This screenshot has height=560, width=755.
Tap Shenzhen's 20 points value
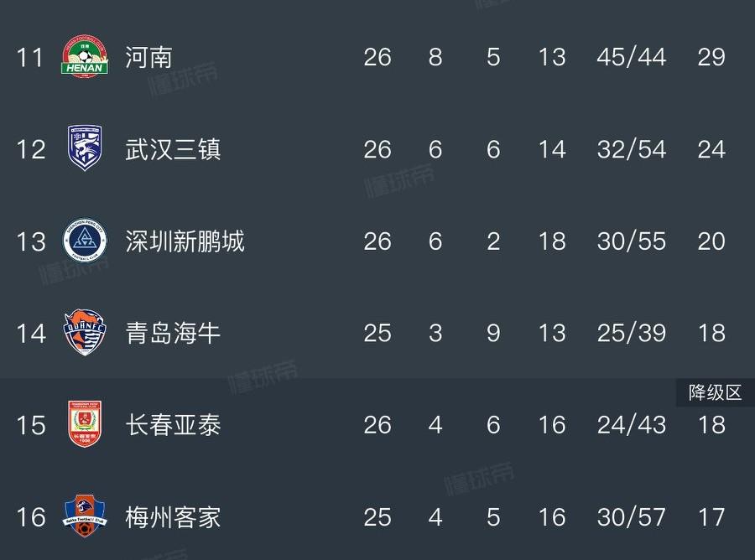point(711,241)
